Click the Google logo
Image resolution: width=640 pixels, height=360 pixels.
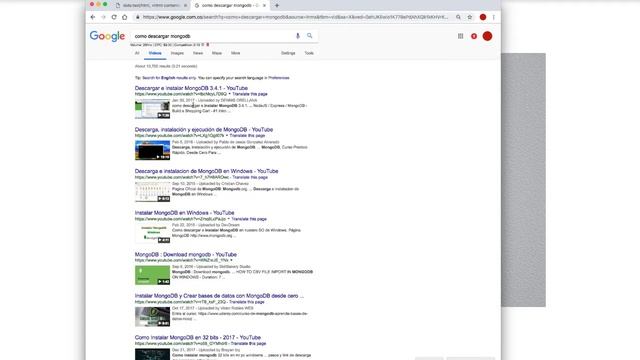107,36
